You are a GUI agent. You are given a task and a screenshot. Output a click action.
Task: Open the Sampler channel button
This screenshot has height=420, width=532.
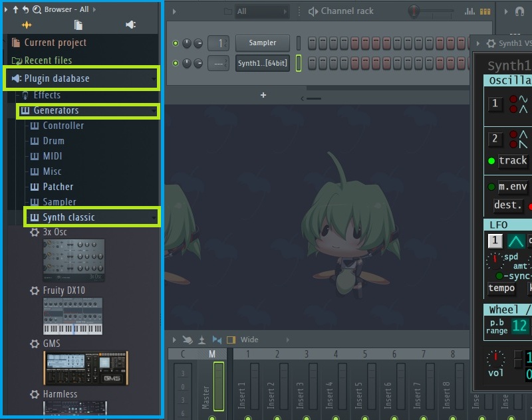[x=263, y=43]
